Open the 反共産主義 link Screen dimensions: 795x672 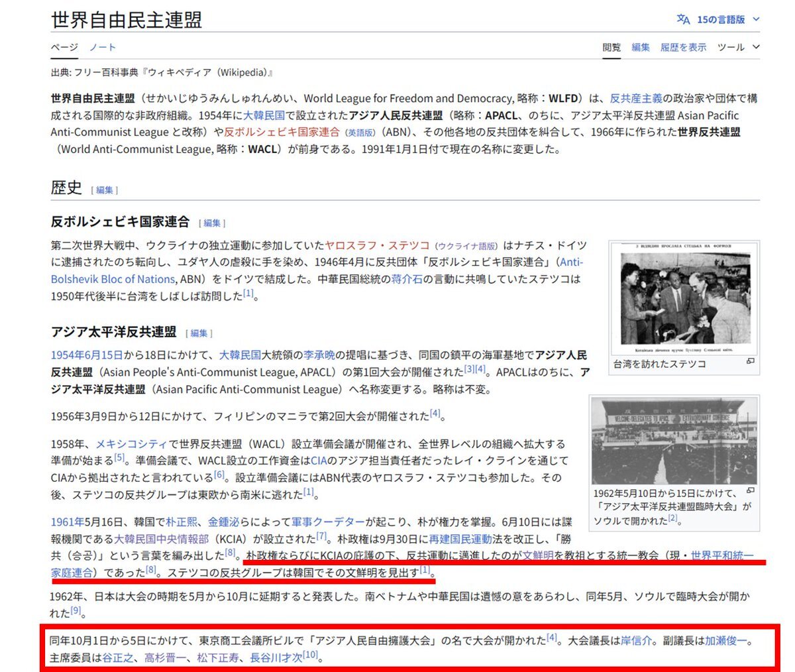click(x=636, y=98)
